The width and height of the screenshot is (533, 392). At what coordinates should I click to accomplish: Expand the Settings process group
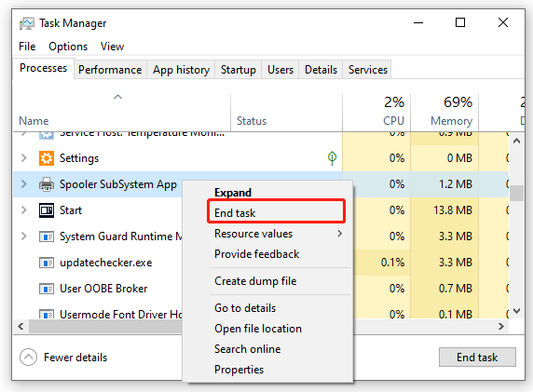pos(24,158)
